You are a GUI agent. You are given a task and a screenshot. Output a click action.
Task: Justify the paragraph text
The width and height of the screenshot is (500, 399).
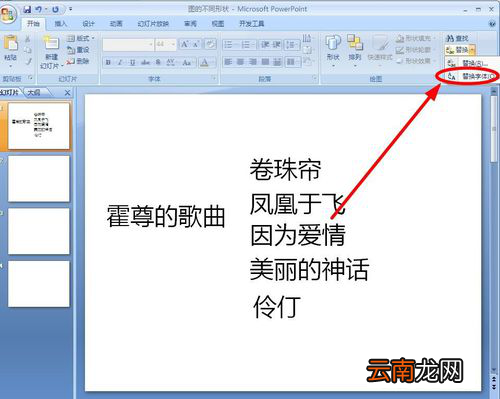(265, 62)
